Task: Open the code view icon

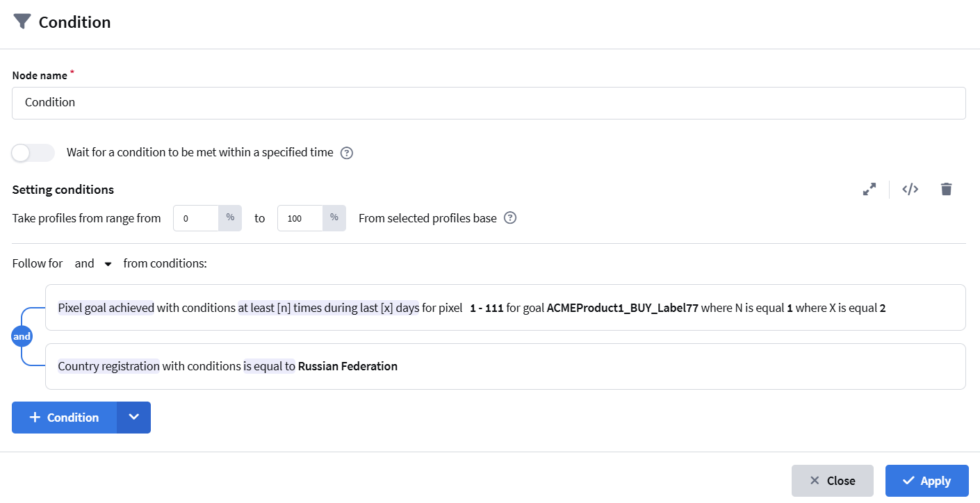Action: [910, 189]
